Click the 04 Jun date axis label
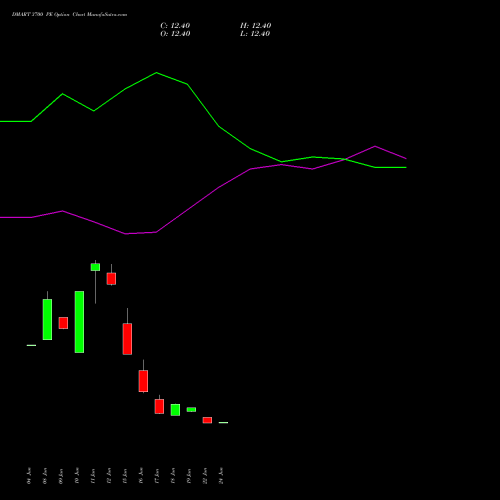The height and width of the screenshot is (500, 500). [29, 476]
